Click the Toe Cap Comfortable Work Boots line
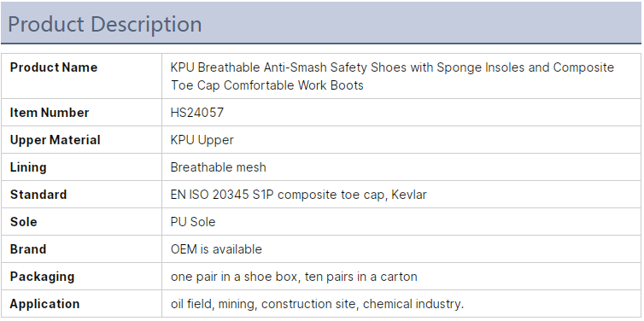The image size is (644, 321). click(267, 85)
